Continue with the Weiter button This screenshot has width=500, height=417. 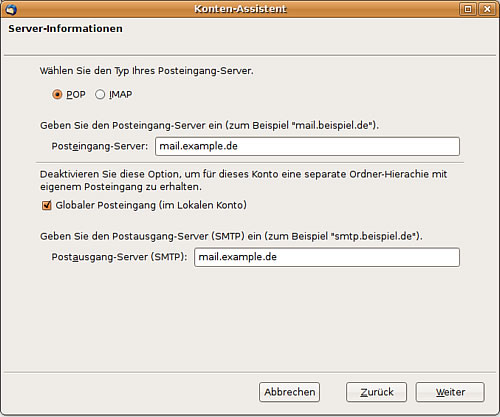coord(450,392)
